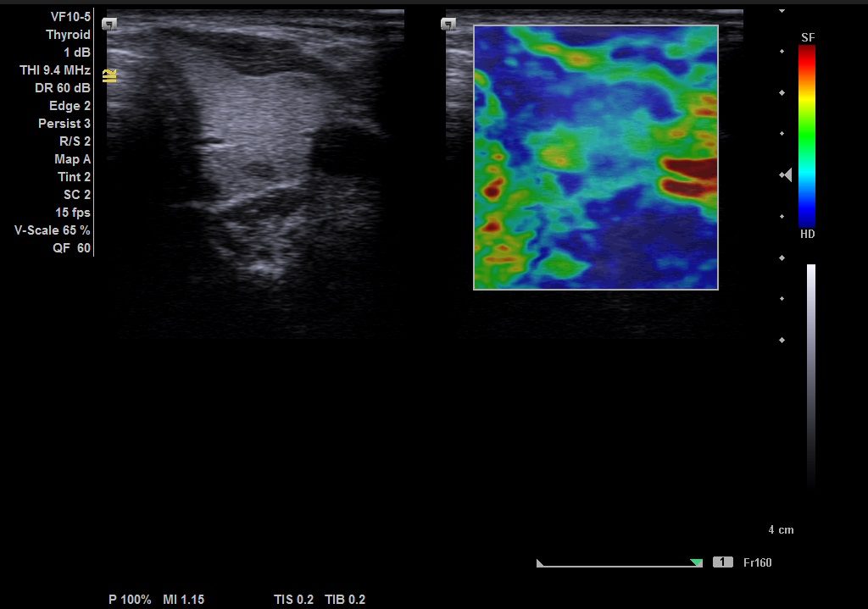Click the HD label below the color bar
This screenshot has height=609, width=868.
[808, 234]
